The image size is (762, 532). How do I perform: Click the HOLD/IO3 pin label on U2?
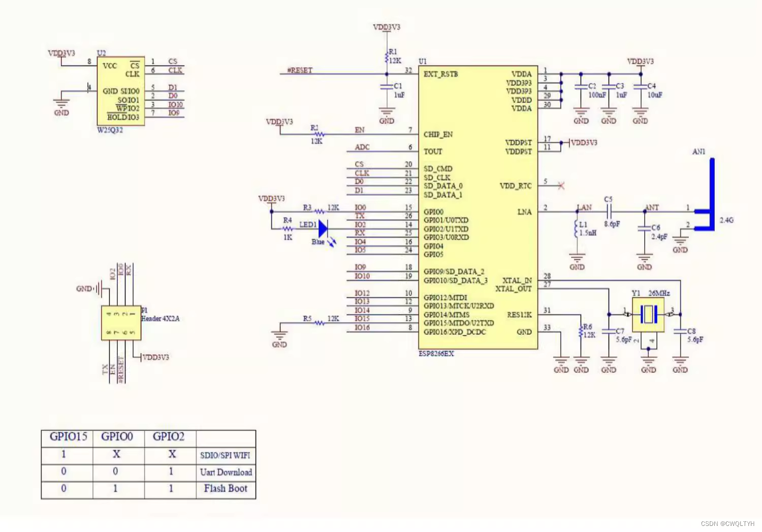(x=123, y=117)
